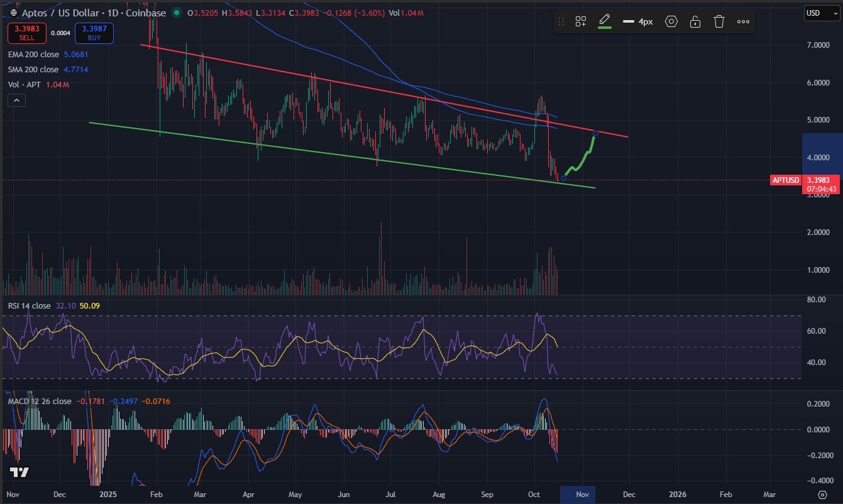Click the APTUSD price label on axis
The height and width of the screenshot is (504, 843).
tap(786, 180)
